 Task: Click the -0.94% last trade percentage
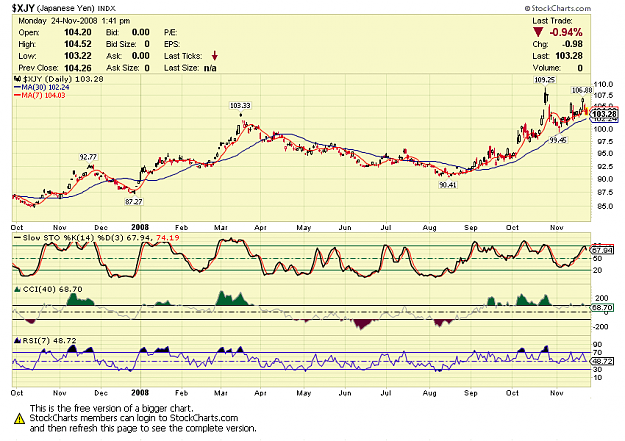(x=566, y=32)
